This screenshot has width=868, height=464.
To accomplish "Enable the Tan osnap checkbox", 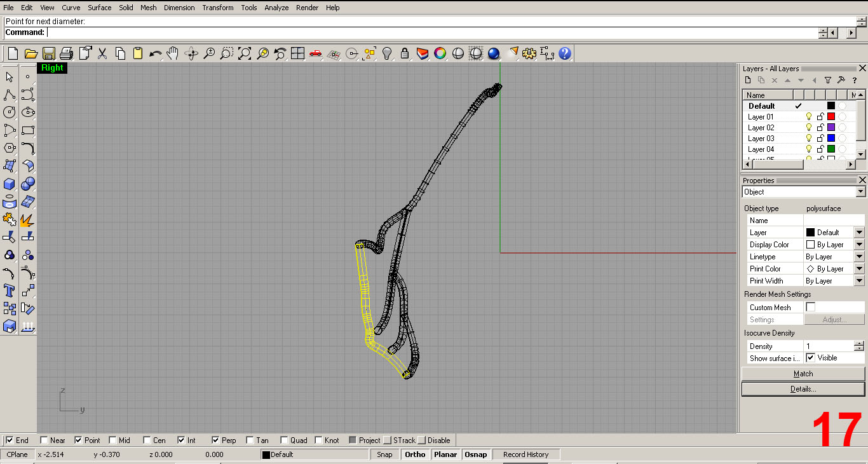I will [x=250, y=440].
